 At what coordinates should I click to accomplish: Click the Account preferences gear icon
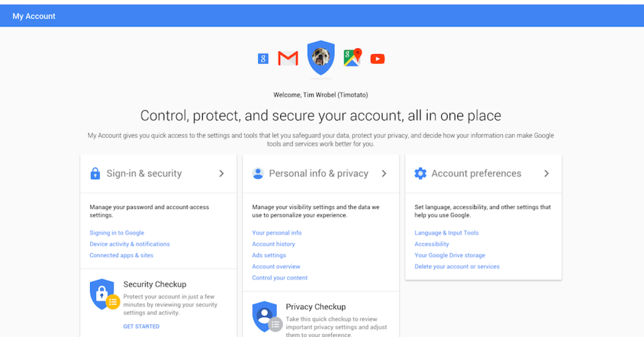tap(421, 173)
